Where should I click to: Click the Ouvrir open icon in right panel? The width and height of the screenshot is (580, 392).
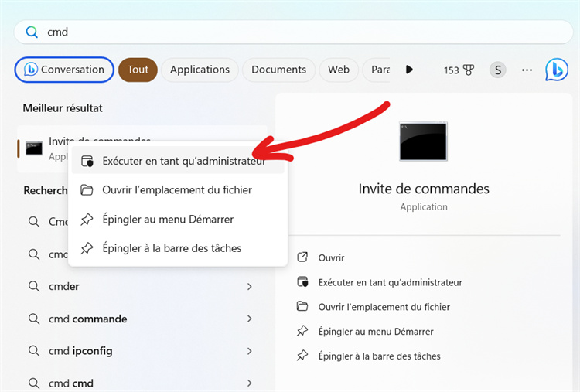coord(302,257)
